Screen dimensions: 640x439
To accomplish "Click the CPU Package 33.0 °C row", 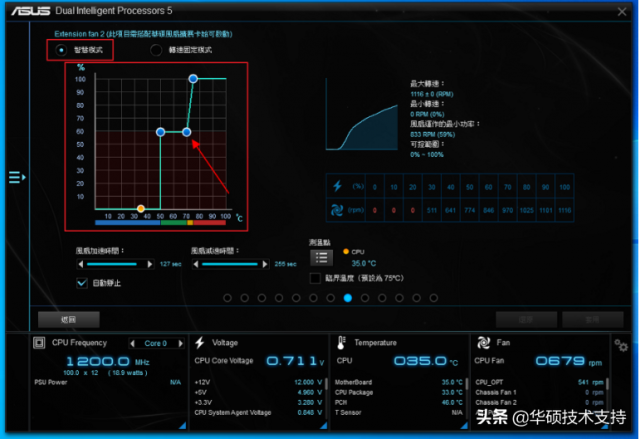I will pyautogui.click(x=399, y=392).
